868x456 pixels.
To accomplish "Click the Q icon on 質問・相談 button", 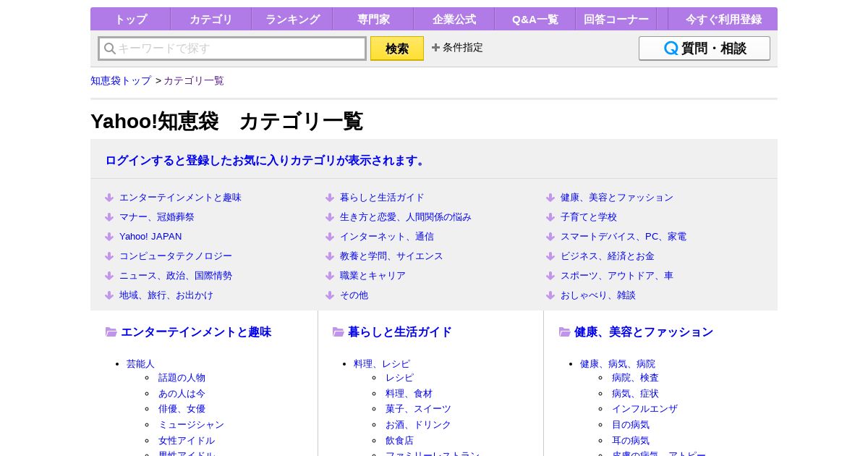I will click(x=671, y=48).
